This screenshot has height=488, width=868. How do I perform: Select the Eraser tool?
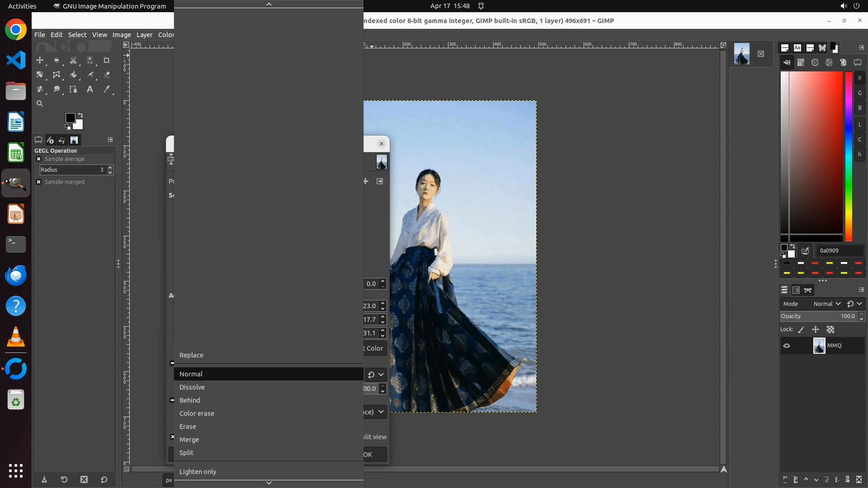coord(107,75)
